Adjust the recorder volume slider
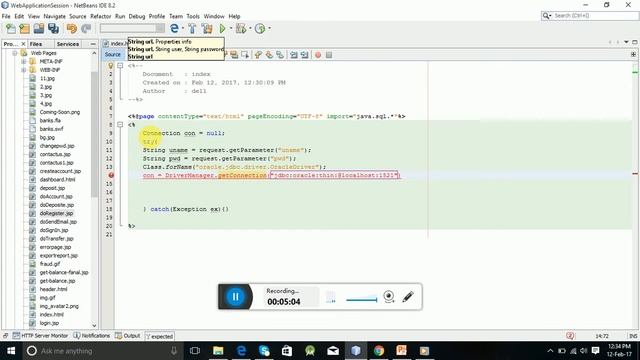Viewport: 640px width, 360px height. click(x=361, y=300)
